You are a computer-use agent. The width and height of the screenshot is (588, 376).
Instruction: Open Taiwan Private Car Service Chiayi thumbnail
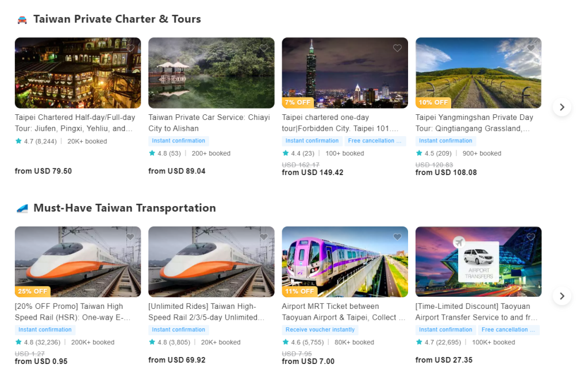211,73
